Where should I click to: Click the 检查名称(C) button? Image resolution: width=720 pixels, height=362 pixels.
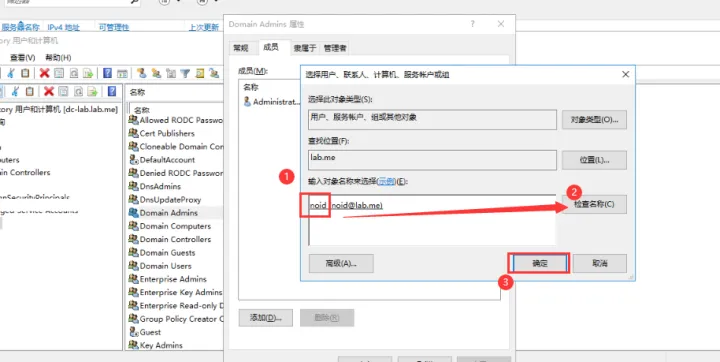coord(594,204)
